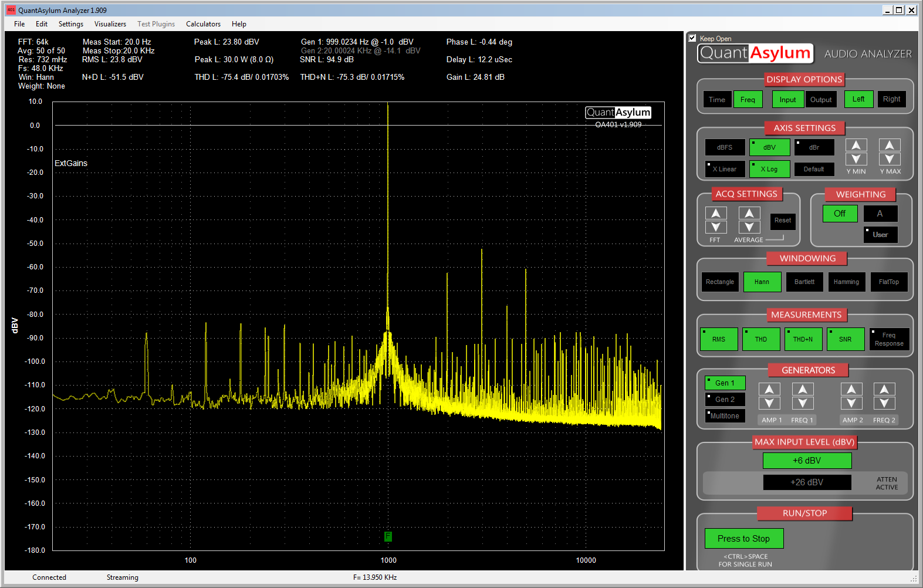Switch X axis to Log
923x588 pixels.
pyautogui.click(x=769, y=169)
